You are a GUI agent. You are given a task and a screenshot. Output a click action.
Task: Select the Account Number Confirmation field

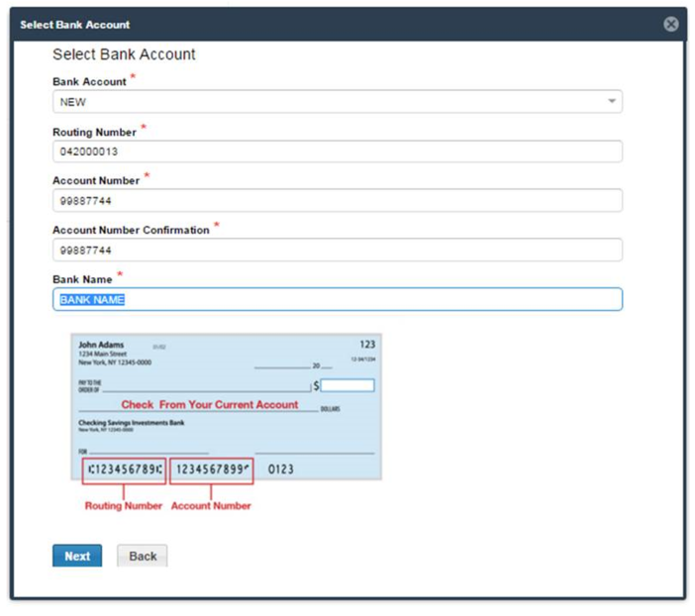tap(337, 250)
